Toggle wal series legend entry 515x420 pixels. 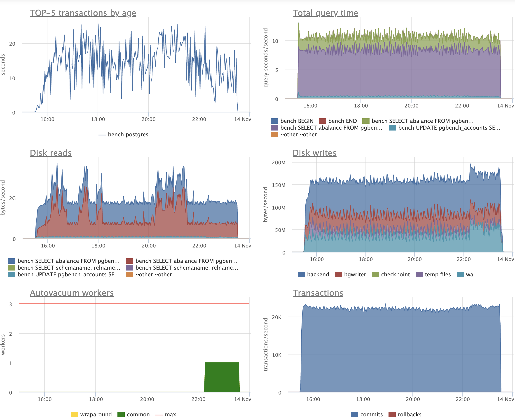click(470, 275)
